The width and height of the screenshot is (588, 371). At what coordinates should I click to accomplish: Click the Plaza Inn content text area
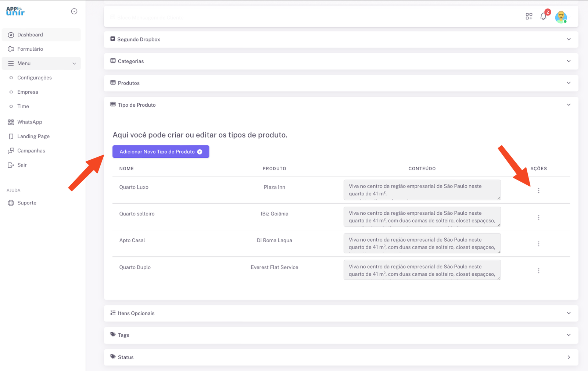tap(422, 190)
